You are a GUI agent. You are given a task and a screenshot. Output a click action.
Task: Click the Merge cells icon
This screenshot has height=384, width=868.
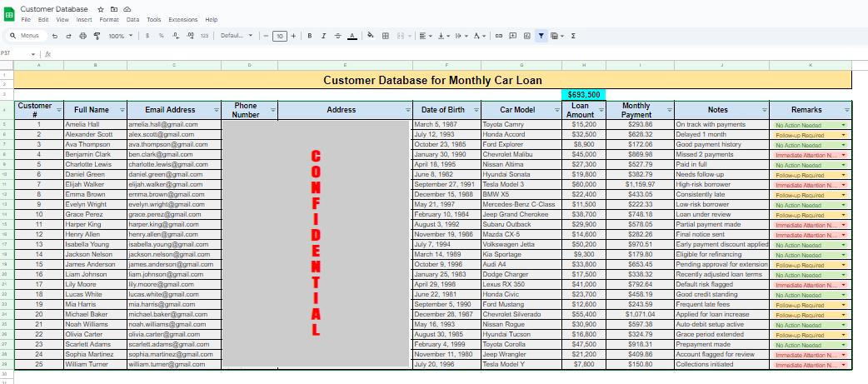click(401, 36)
